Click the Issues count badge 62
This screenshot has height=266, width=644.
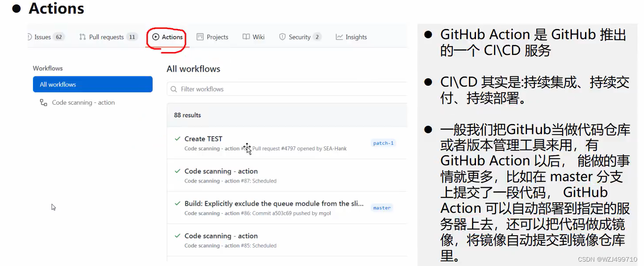(x=59, y=37)
